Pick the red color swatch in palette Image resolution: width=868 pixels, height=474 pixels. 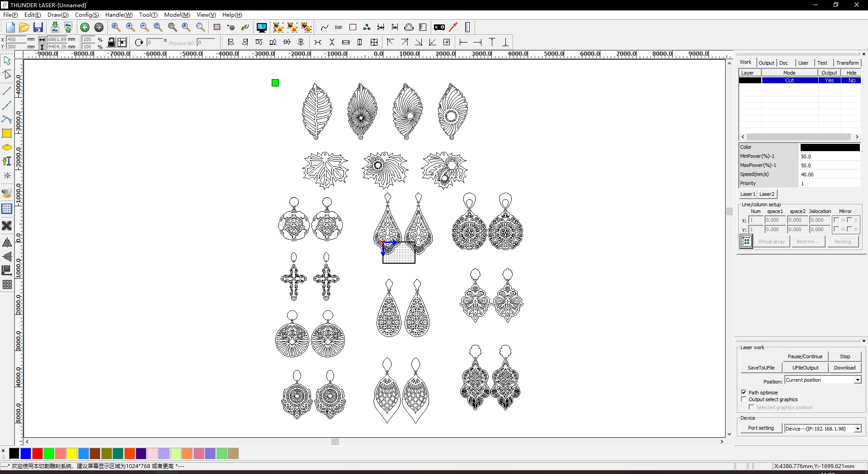[38, 453]
